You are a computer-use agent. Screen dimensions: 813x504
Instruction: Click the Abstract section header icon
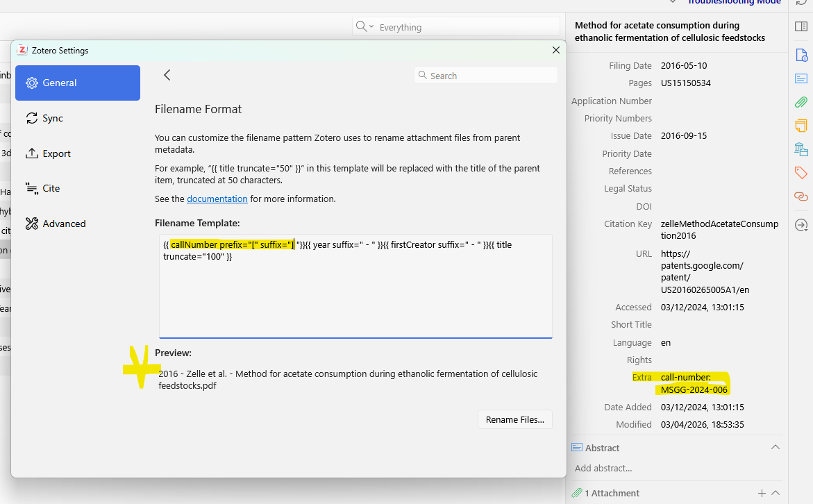point(576,448)
